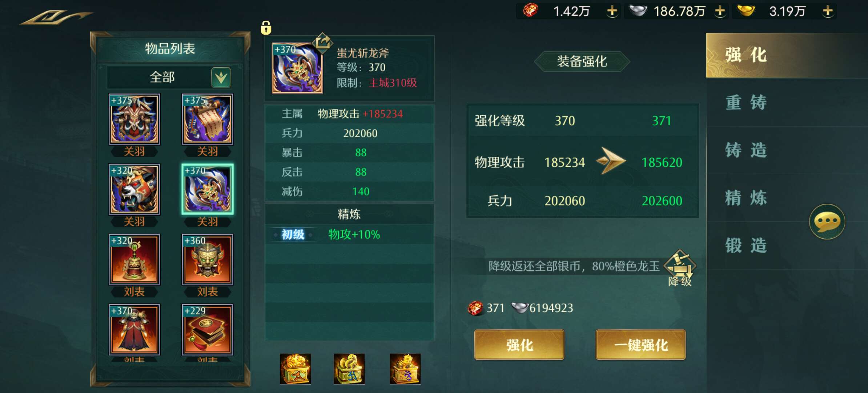Screen dimensions: 868x393
Task: Add more silver coins with plus icon
Action: tap(720, 11)
